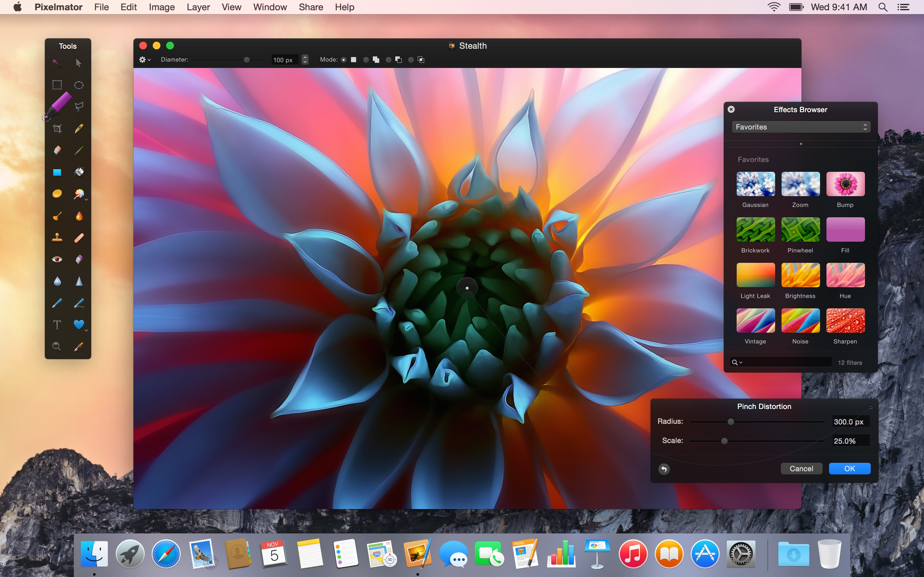
Task: Enable the elliptical selection tool
Action: point(79,84)
